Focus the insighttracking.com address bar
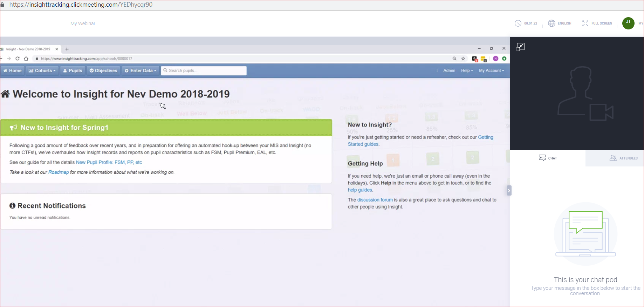This screenshot has width=644, height=307. coord(87,59)
